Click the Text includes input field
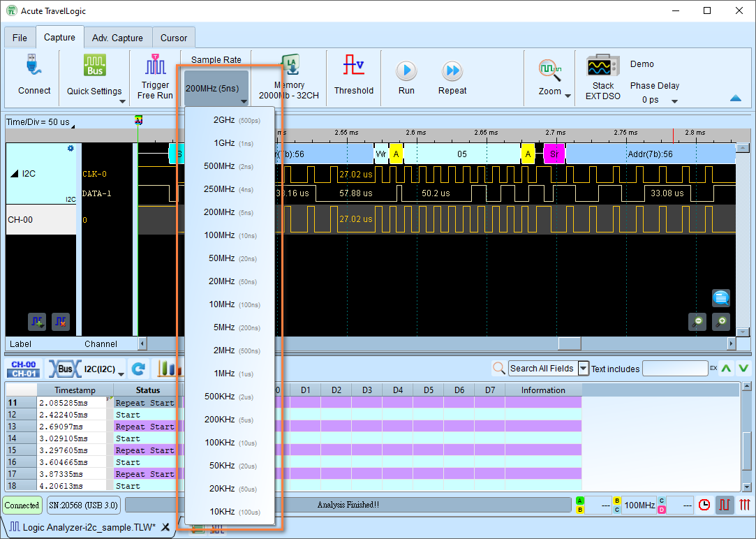This screenshot has height=539, width=756. tap(675, 369)
